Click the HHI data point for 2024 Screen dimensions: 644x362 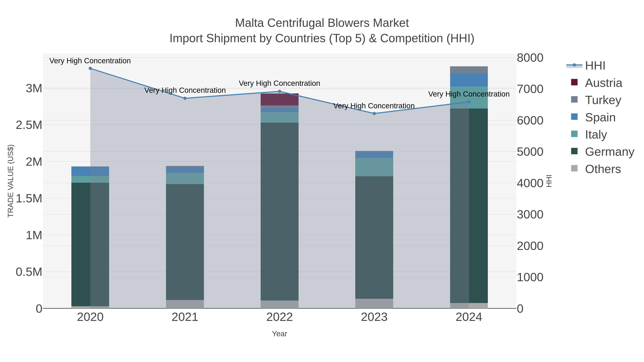pos(469,102)
